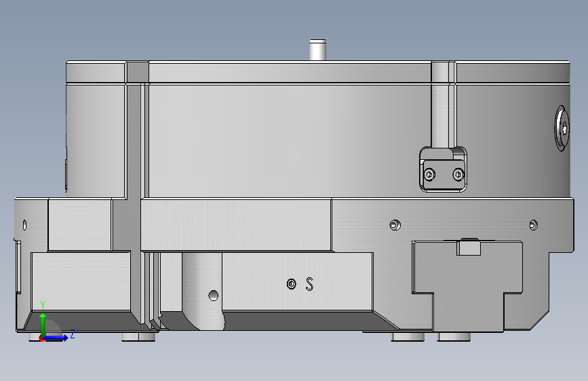Pick the large screw head on the right side
This screenshot has height=381, width=588.
pyautogui.click(x=562, y=128)
